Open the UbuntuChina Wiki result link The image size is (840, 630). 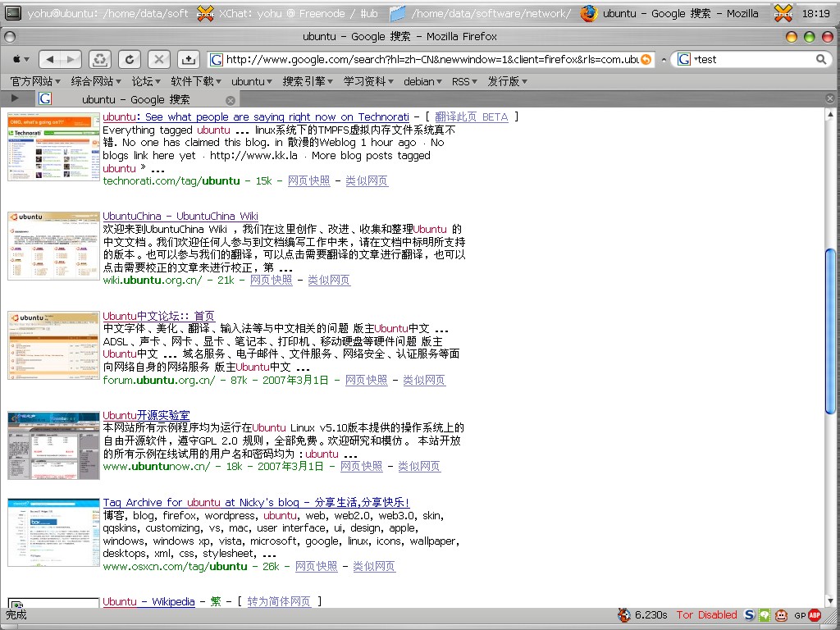click(180, 217)
